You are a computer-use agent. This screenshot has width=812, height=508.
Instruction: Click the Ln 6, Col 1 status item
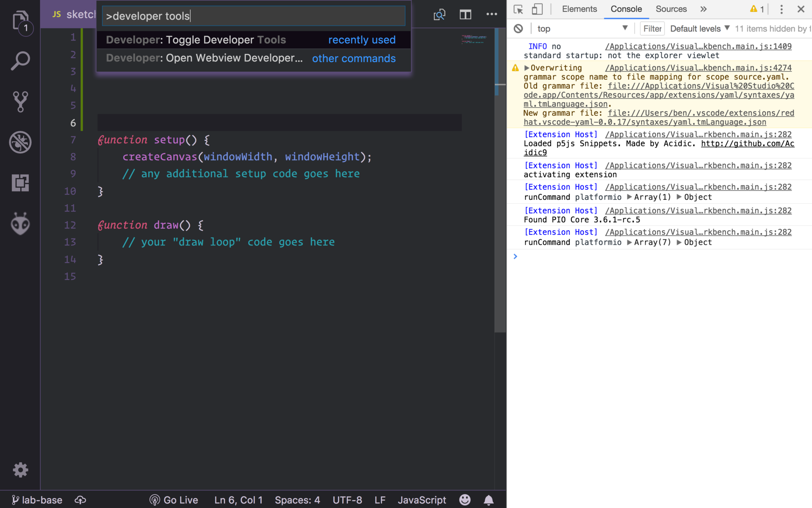coord(239,500)
